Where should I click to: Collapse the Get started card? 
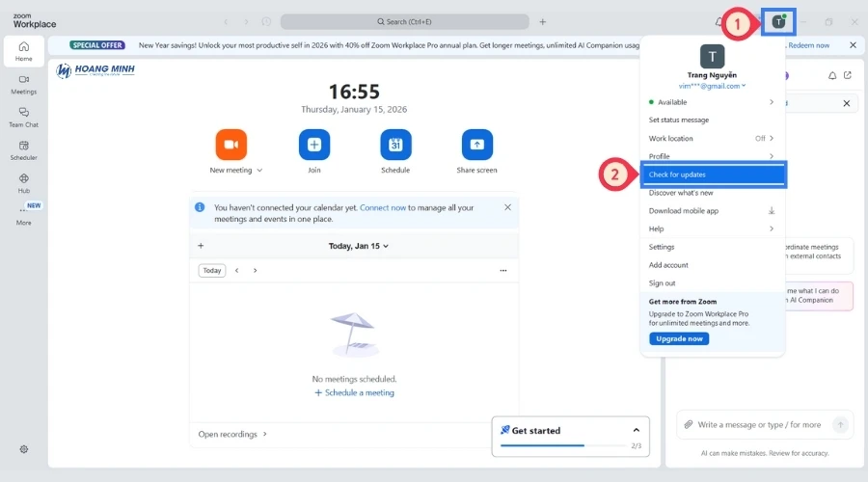click(637, 430)
